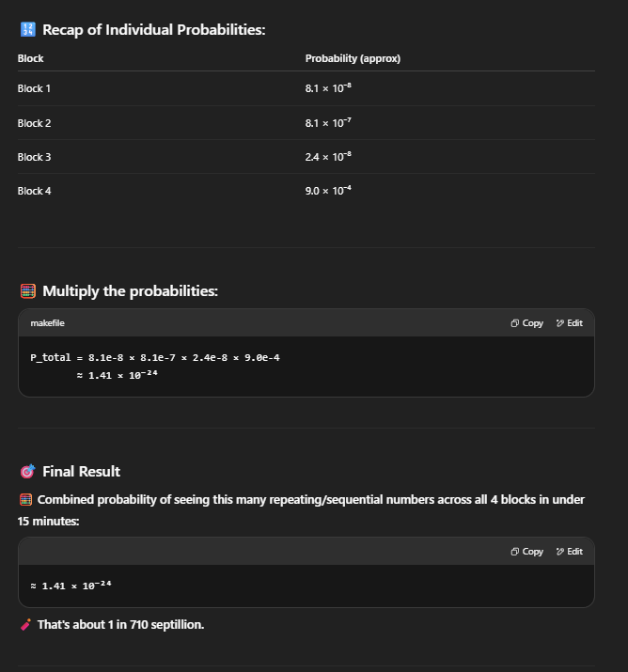Click the 1 in 710 septillion sentence
This screenshot has width=628, height=672.
(120, 624)
